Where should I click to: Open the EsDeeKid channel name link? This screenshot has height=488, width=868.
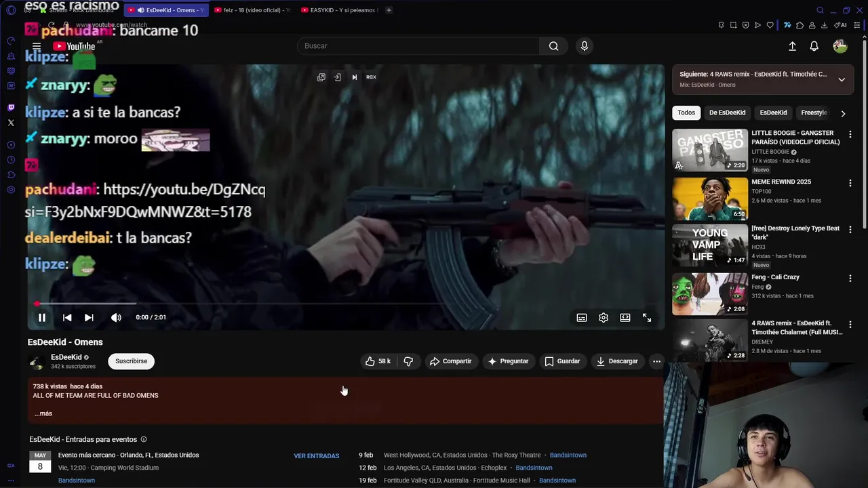click(66, 357)
